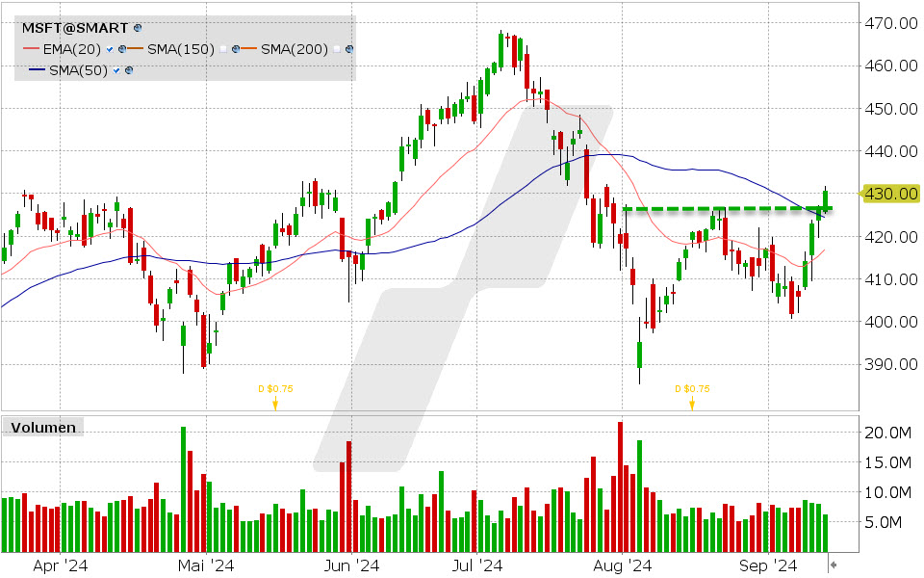This screenshot has height=578, width=924.
Task: Open the EMA(20) indicator settings icon
Action: (x=122, y=49)
